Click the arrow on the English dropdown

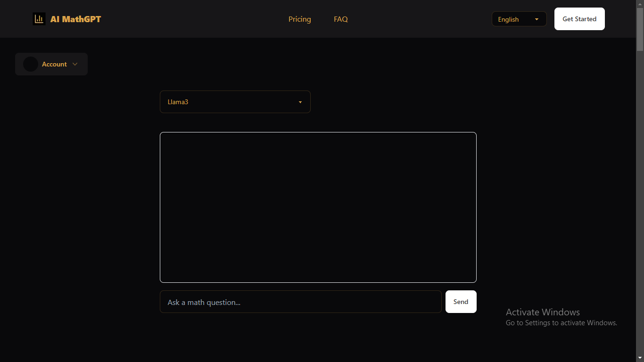(x=537, y=19)
